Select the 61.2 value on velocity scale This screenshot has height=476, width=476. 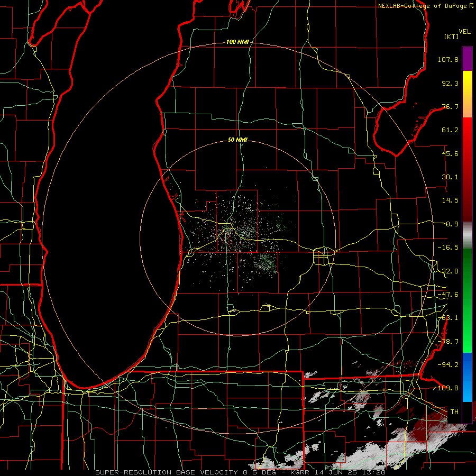pyautogui.click(x=450, y=130)
